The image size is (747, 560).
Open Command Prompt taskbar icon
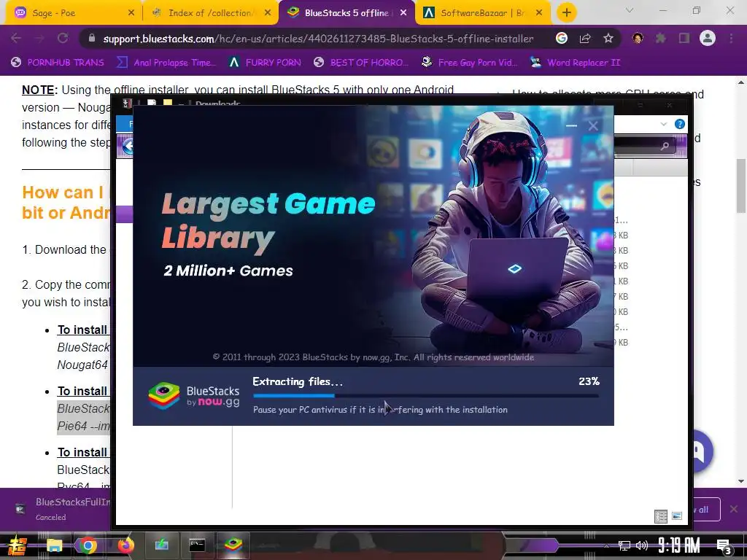click(197, 545)
